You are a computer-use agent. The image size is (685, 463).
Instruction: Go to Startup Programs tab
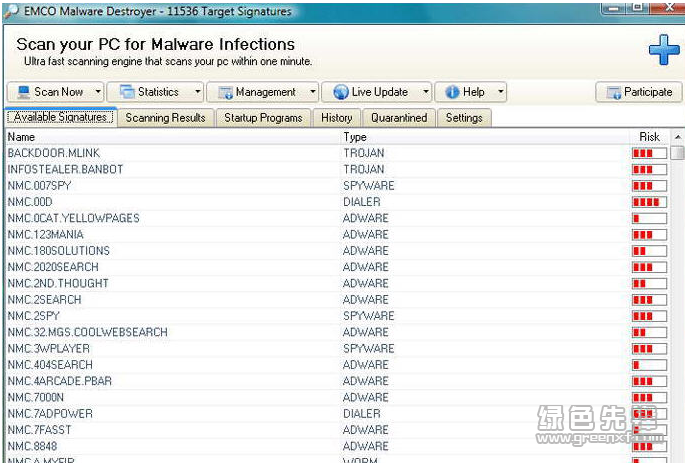click(x=263, y=117)
